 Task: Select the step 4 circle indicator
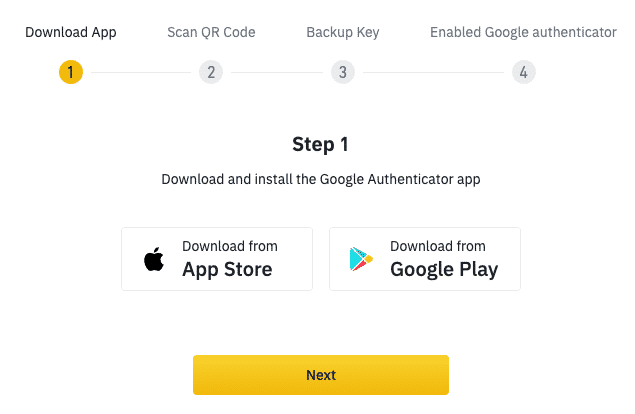(x=524, y=72)
